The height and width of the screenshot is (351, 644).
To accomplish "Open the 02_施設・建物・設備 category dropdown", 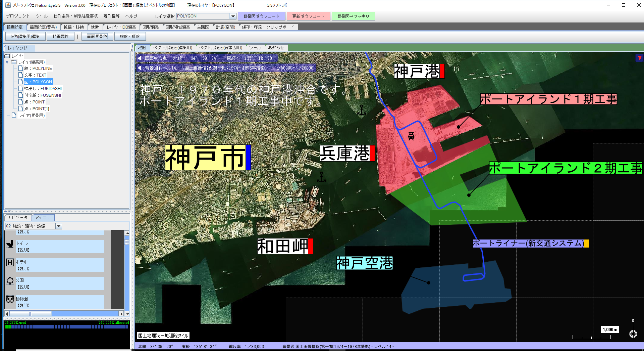I will (59, 226).
